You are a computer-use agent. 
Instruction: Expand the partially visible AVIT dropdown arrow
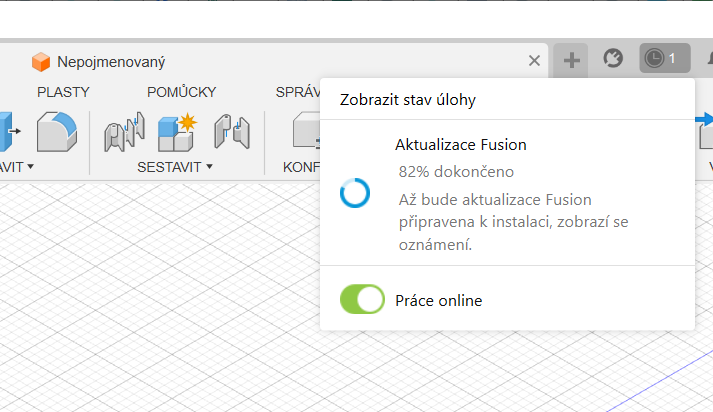[x=30, y=167]
